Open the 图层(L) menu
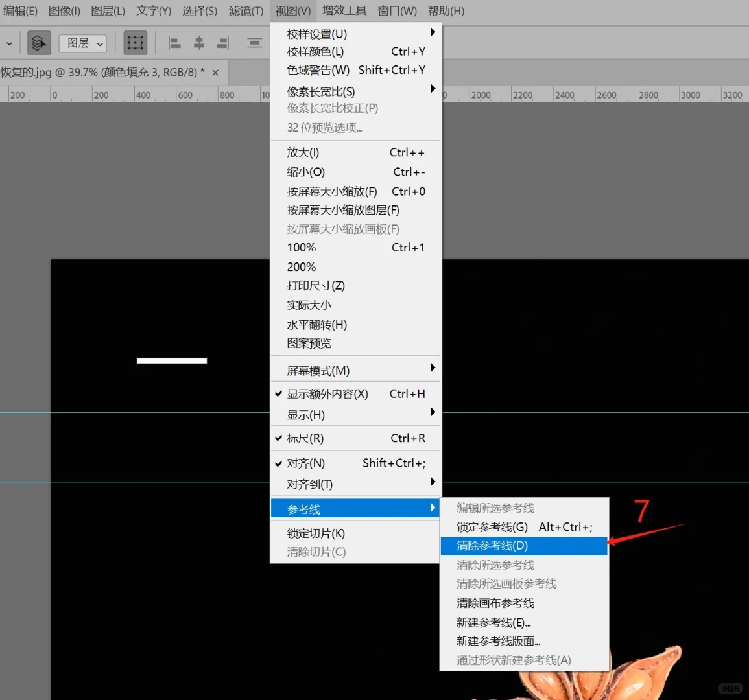The width and height of the screenshot is (749, 700). coord(108,10)
